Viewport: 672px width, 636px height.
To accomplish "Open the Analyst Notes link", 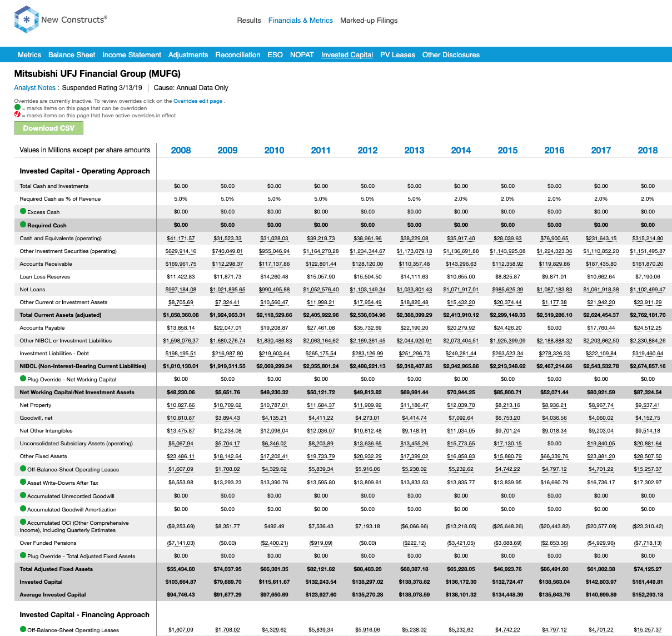I will [35, 88].
